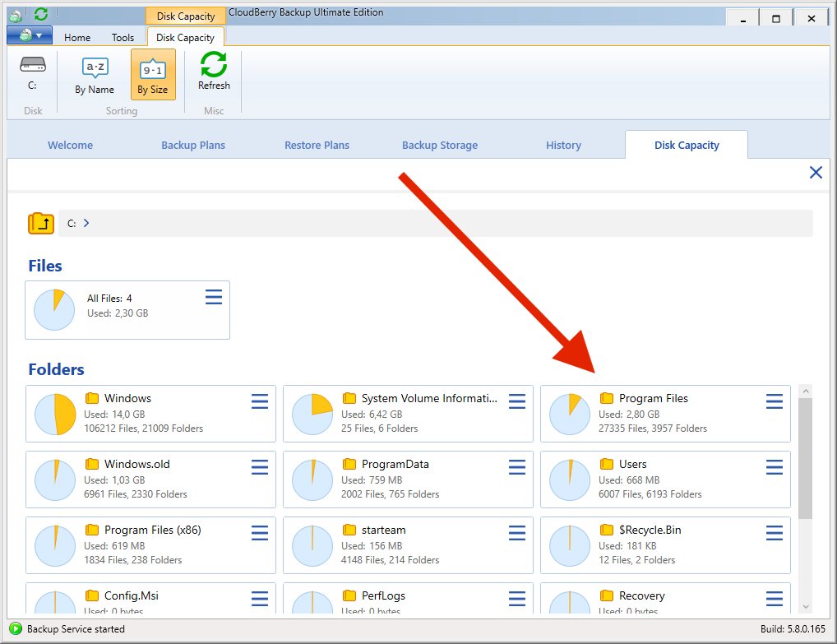Open the Users folder menu icon
Viewport: 837px width, 644px height.
click(775, 466)
